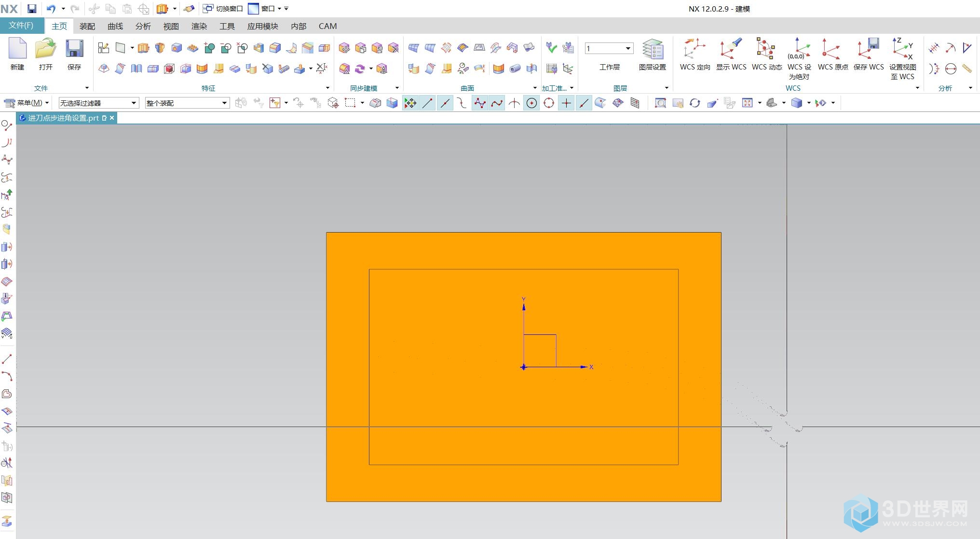Click the line tool in left sidebar
This screenshot has width=980, height=539.
coord(7,359)
